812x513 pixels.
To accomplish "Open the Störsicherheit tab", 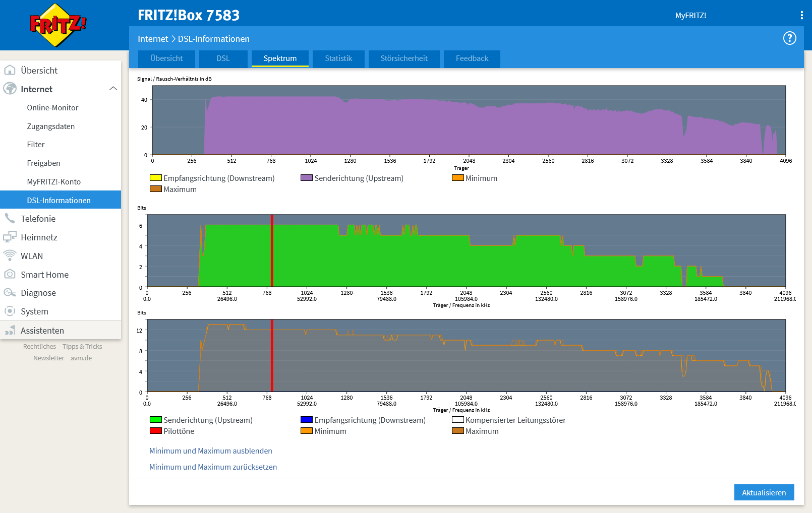I will pos(404,59).
